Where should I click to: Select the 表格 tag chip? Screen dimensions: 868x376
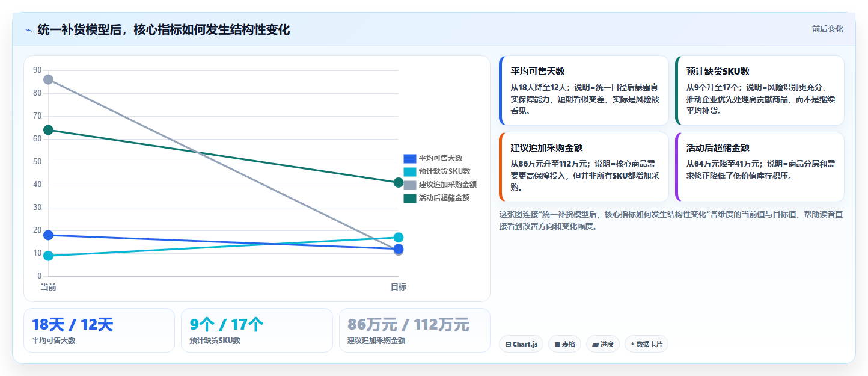564,344
